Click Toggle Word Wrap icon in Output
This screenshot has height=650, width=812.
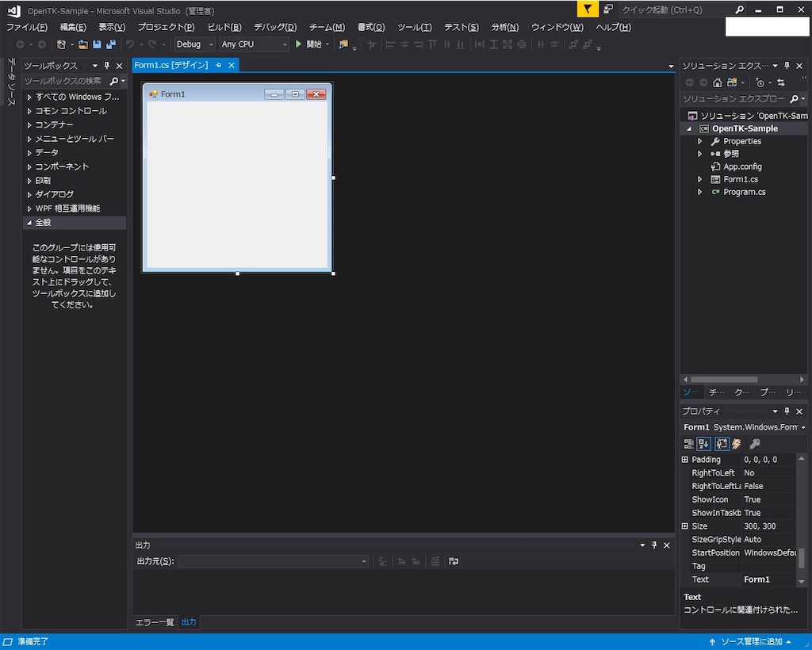pyautogui.click(x=453, y=561)
